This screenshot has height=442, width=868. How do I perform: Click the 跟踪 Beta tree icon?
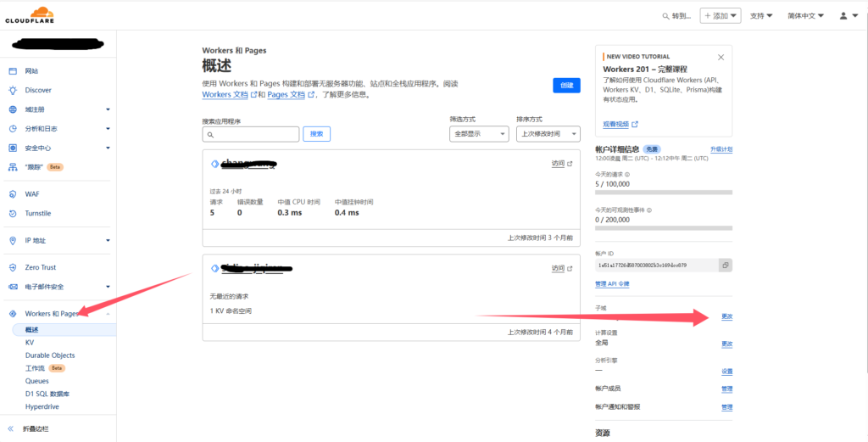pos(13,167)
